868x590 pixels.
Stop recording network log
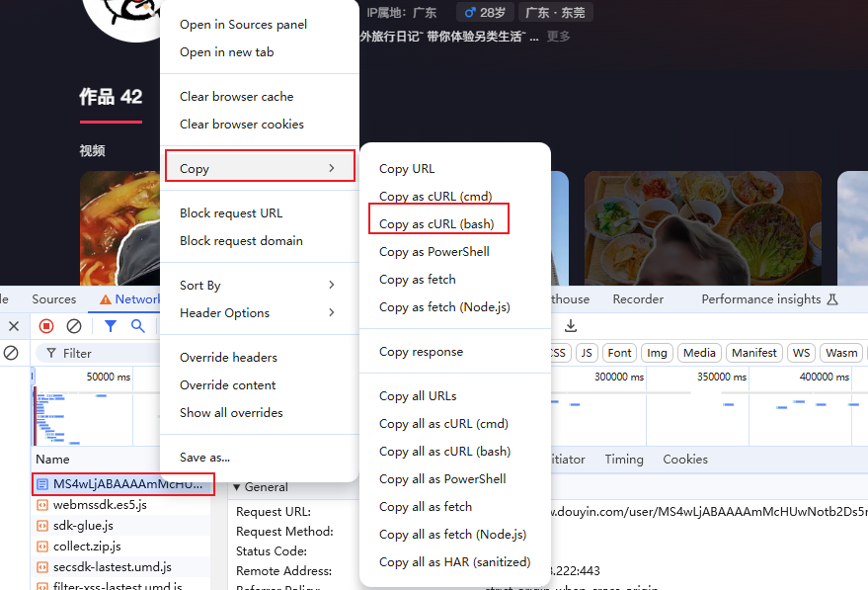(46, 326)
